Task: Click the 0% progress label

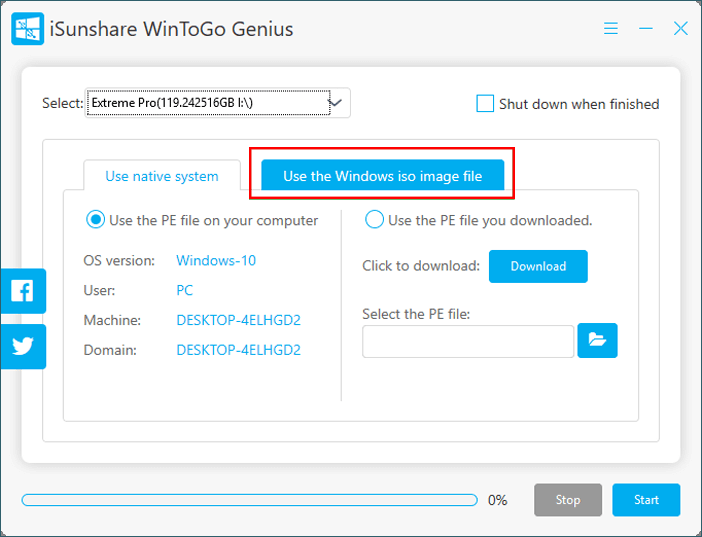Action: coord(497,500)
